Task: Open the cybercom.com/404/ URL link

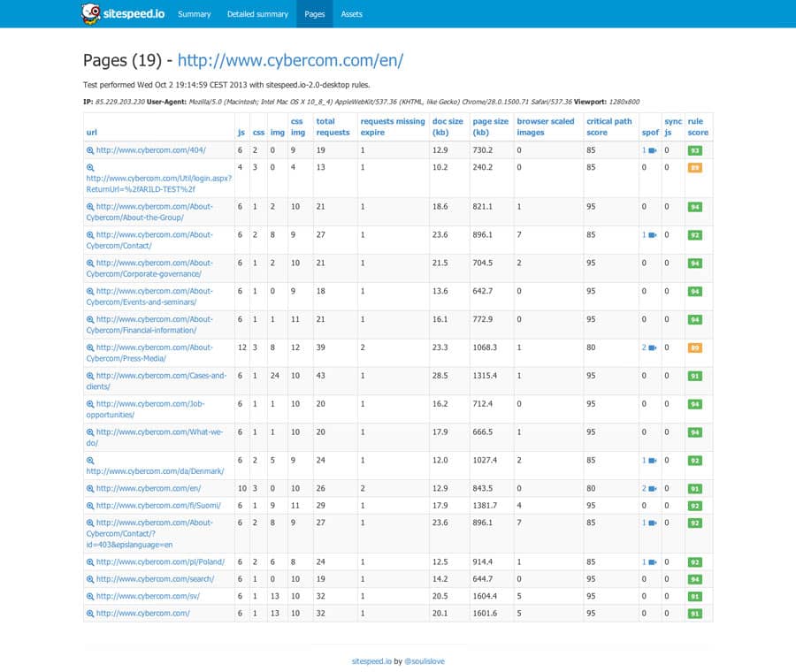Action: pos(150,150)
